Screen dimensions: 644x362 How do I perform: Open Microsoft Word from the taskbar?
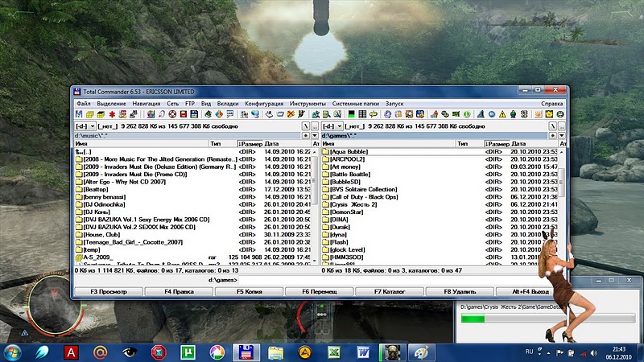tap(362, 352)
